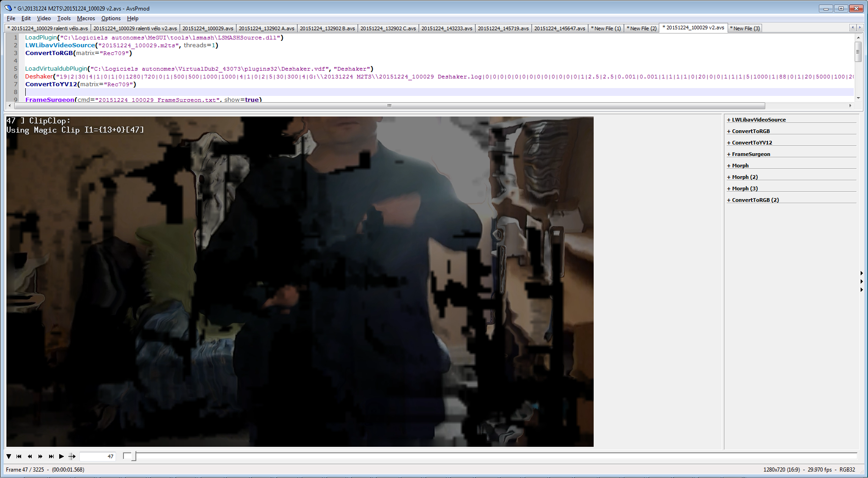This screenshot has height=478, width=868.
Task: Open the Video menu
Action: coord(44,18)
